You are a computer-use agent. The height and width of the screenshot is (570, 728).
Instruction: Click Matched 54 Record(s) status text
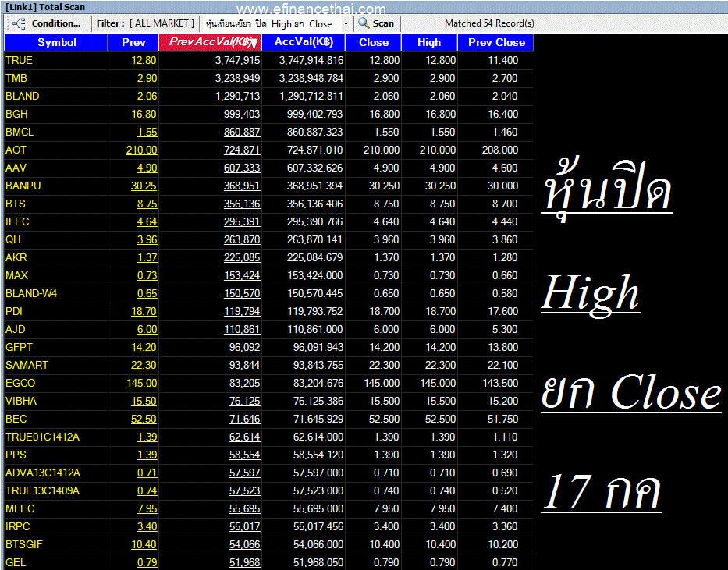coord(489,23)
